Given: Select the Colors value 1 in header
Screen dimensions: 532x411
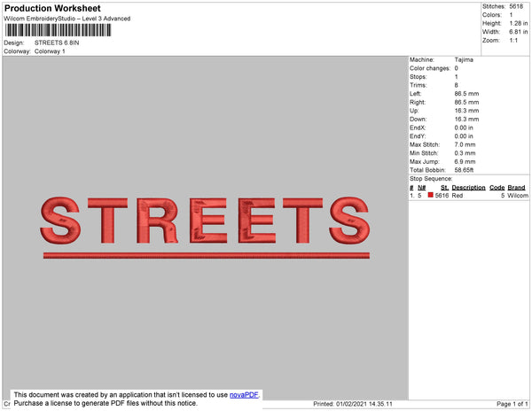Looking at the screenshot, I should (511, 15).
